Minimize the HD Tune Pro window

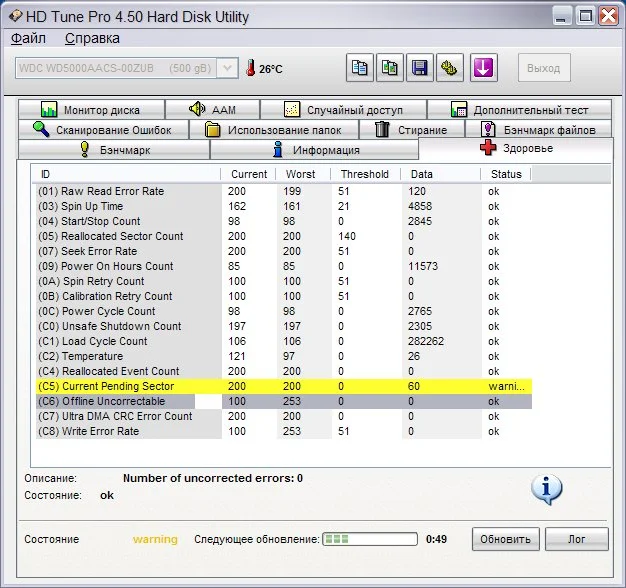562,16
